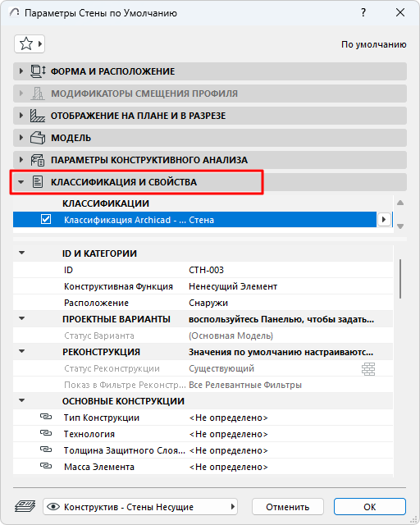Image resolution: width=420 pixels, height=525 pixels.
Task: Collapse the ID и Категории group
Action: [x=22, y=253]
